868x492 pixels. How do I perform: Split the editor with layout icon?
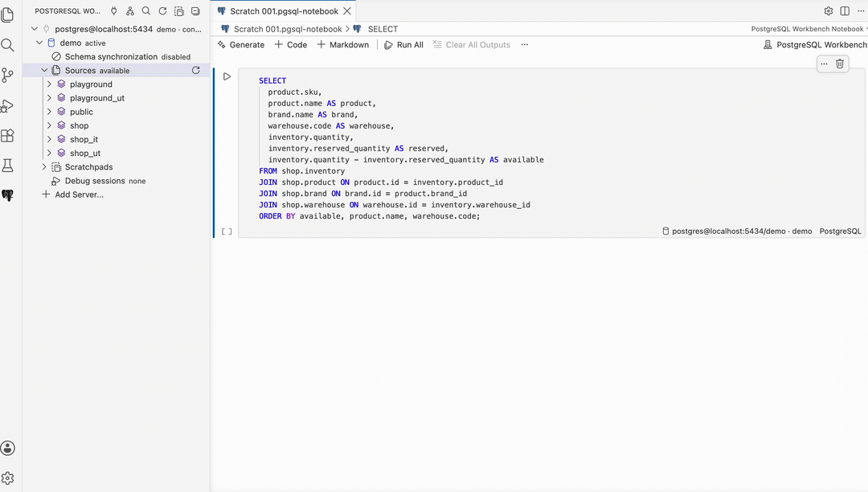pos(845,11)
